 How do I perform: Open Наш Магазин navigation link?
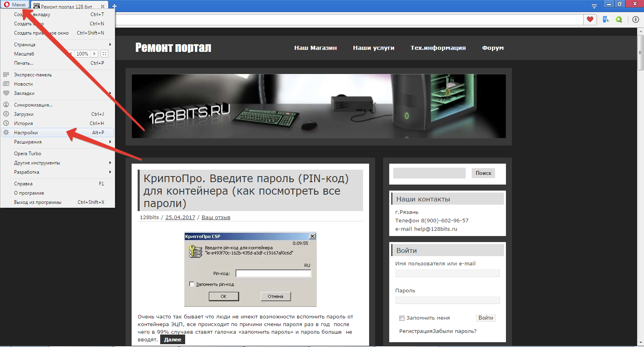[x=316, y=48]
